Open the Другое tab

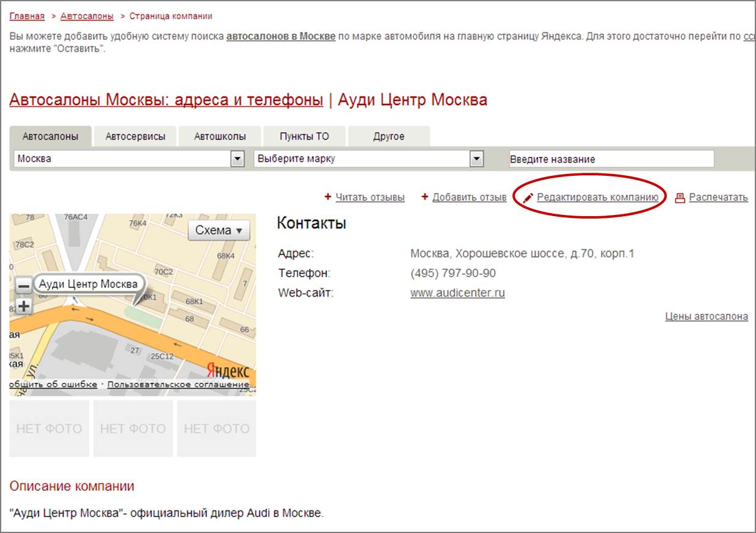[x=389, y=137]
